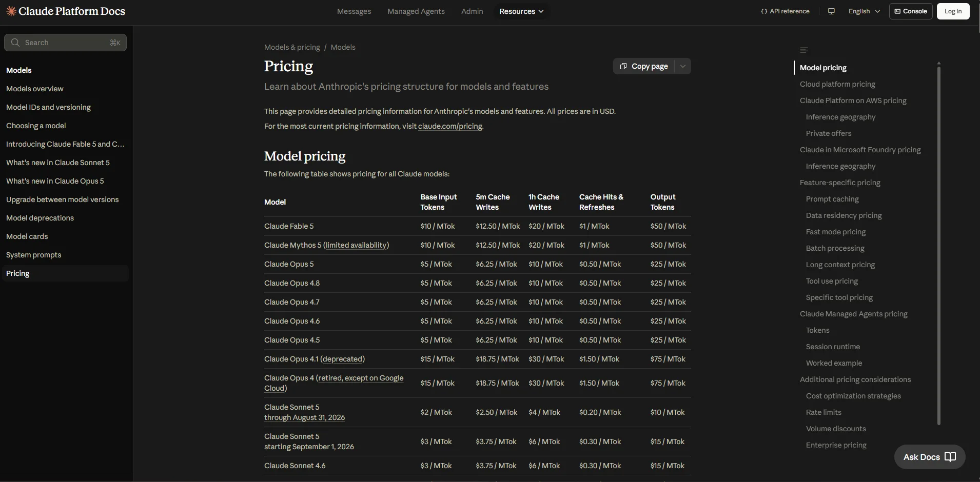
Task: Jump to Claude in Microsoft Foundry pricing
Action: pos(860,150)
